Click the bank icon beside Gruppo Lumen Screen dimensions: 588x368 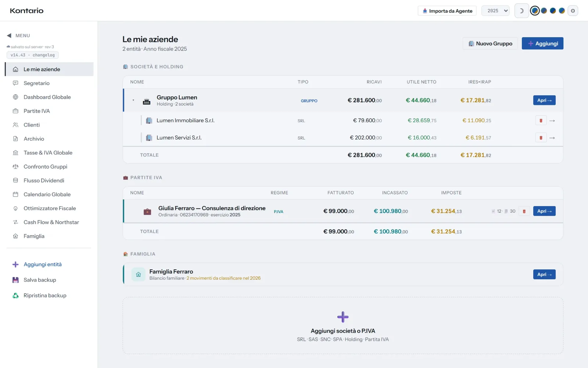(147, 101)
